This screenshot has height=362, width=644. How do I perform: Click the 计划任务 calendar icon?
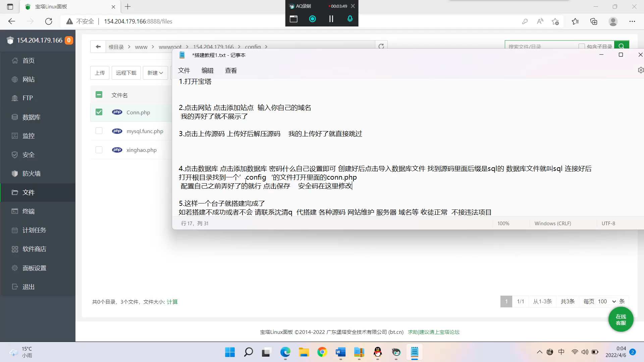[x=15, y=230]
